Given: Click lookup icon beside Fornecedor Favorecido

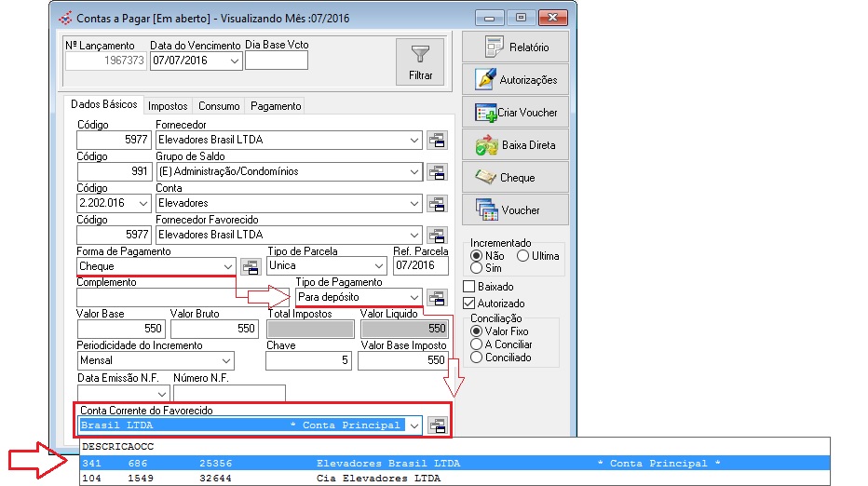Looking at the screenshot, I should point(437,235).
